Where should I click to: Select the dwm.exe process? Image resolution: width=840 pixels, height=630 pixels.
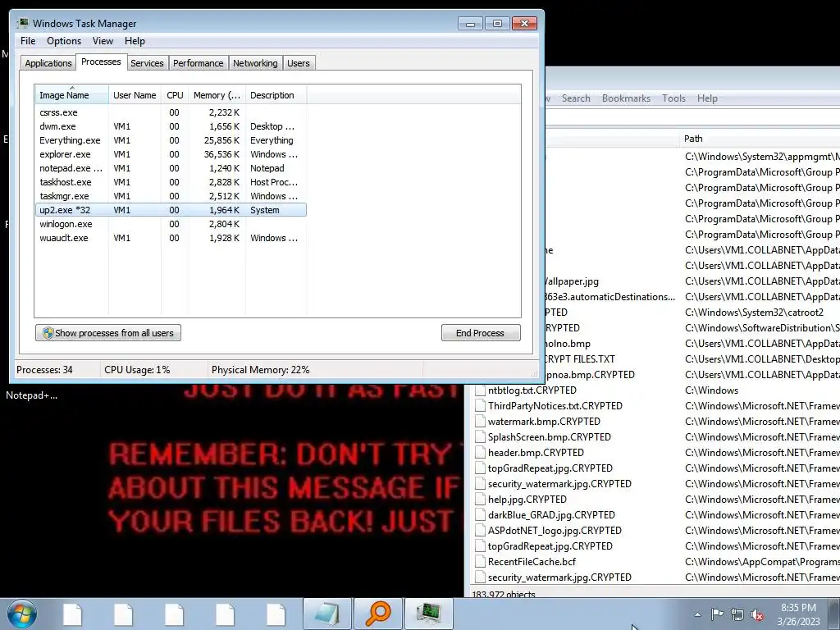(171, 126)
